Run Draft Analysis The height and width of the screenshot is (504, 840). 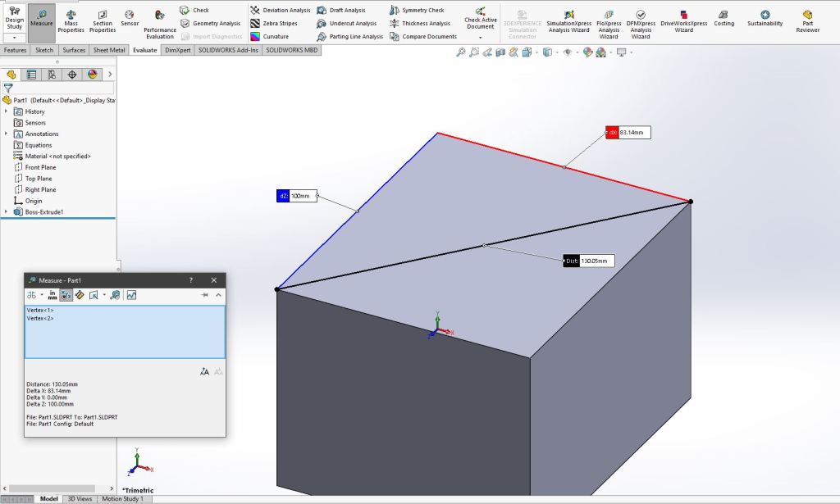coord(341,11)
